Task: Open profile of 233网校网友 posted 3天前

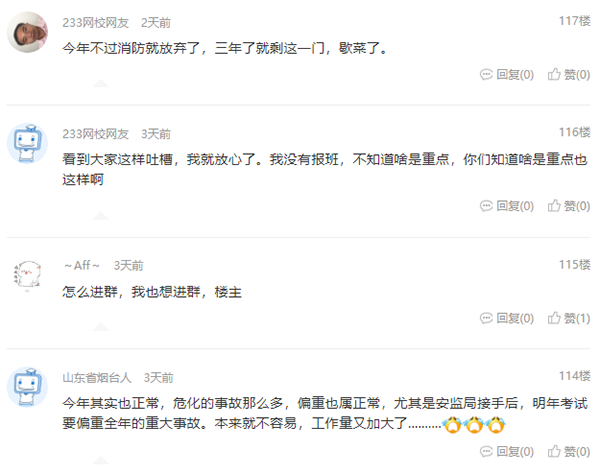Action: (96, 134)
